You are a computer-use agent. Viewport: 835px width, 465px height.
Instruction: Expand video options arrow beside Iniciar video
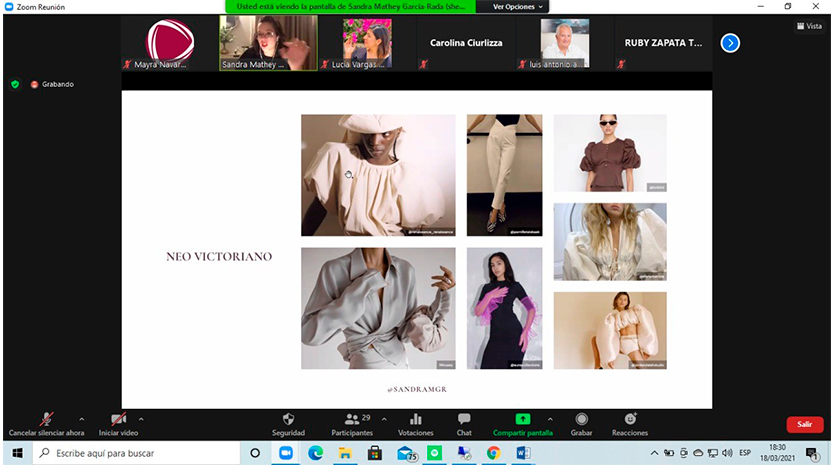tap(141, 418)
